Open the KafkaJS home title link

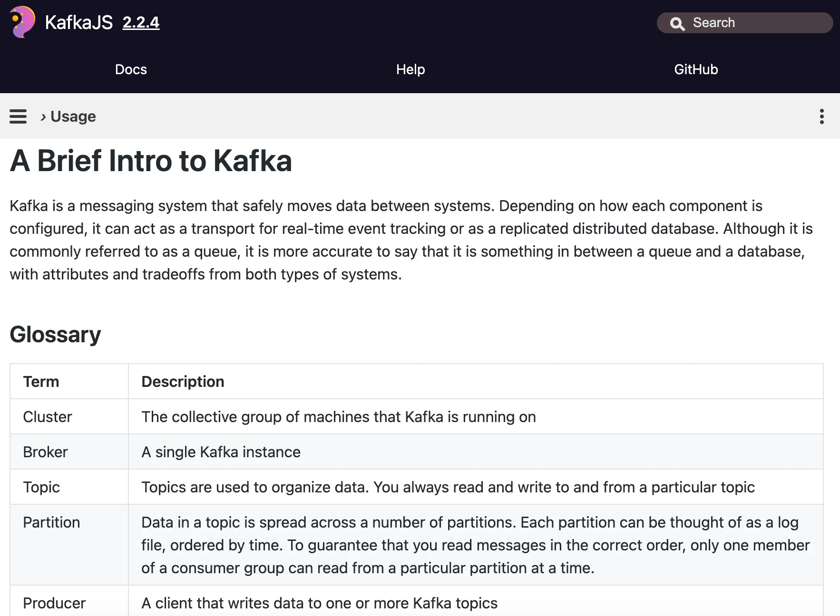coord(78,22)
